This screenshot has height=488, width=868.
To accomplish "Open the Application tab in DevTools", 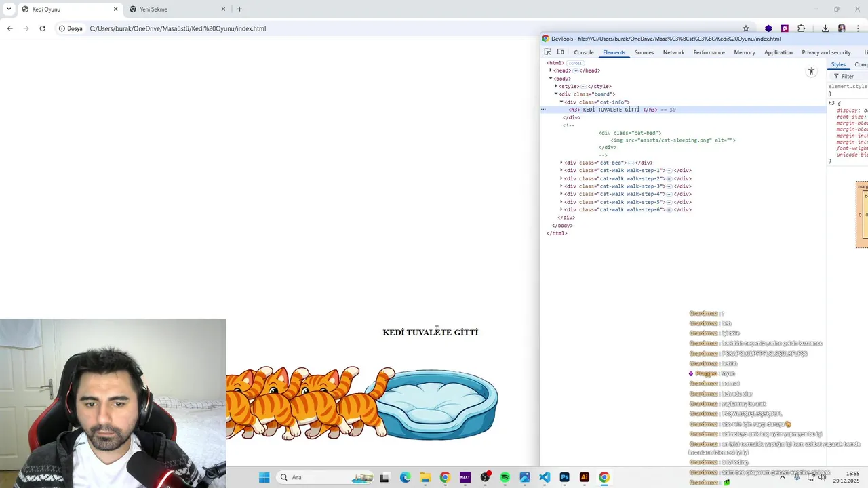I will [x=778, y=52].
